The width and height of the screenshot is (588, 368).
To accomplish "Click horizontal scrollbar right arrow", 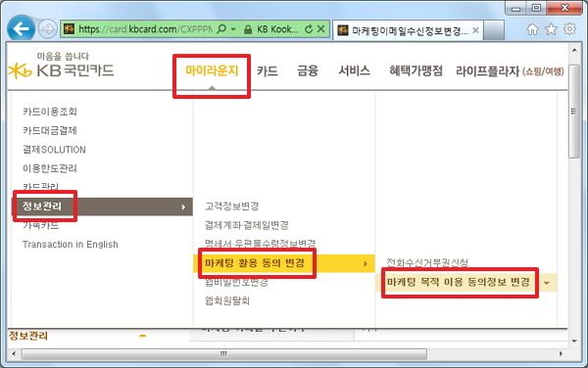I will 561,353.
